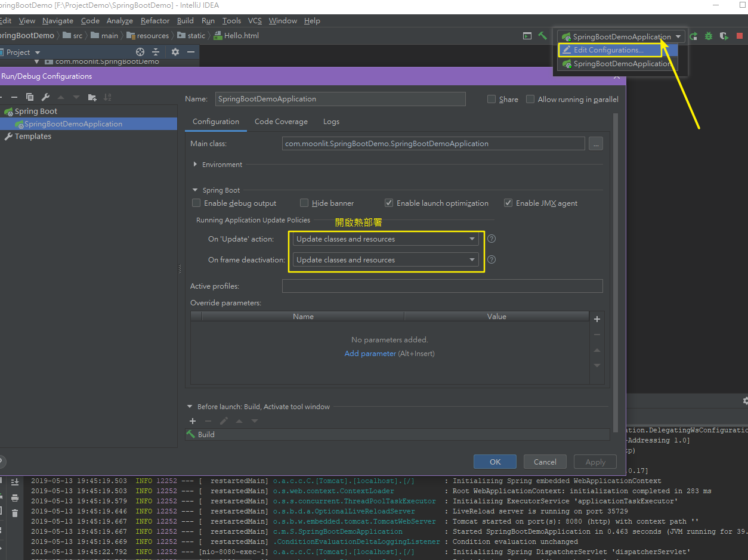Uncheck Enable launch optimization
The width and height of the screenshot is (748, 560).
389,203
